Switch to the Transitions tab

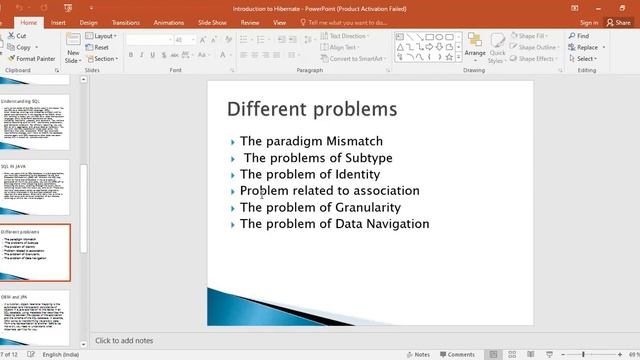coord(126,23)
